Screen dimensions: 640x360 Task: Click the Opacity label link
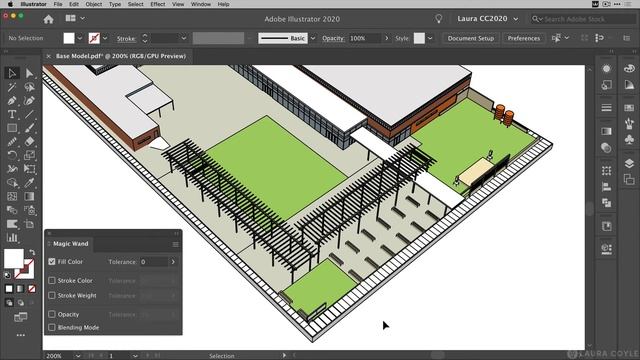[333, 38]
